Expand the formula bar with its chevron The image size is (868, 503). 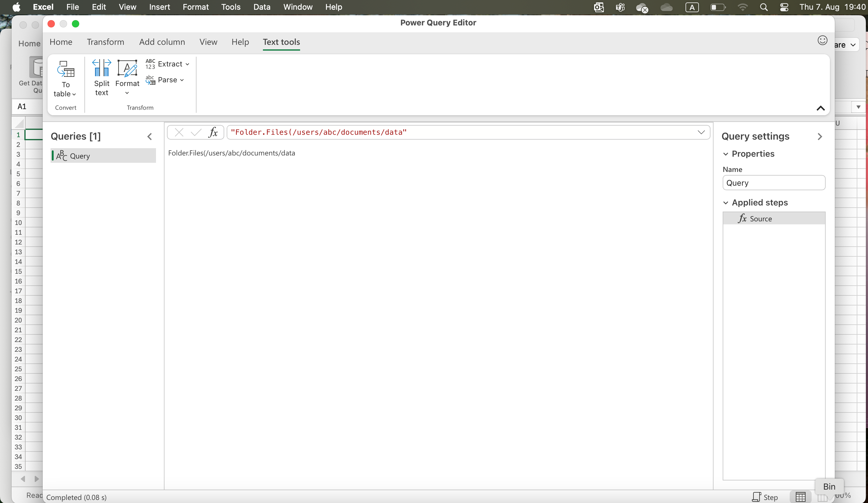click(x=701, y=132)
